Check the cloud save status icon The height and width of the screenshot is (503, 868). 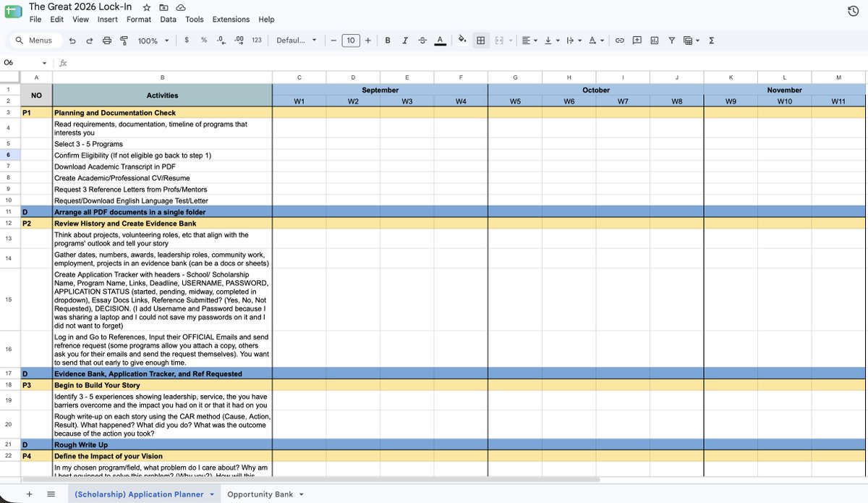180,7
